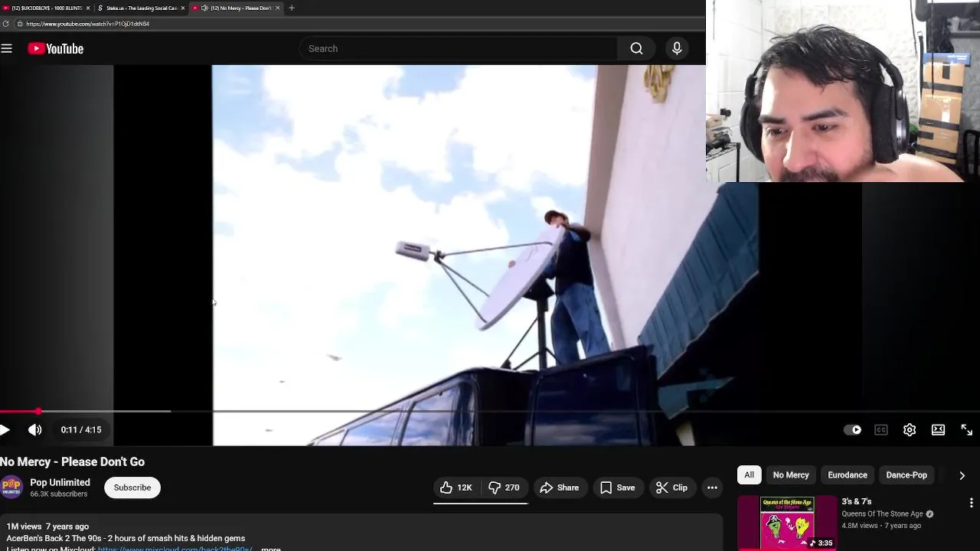
Task: Mute the video volume speaker
Action: 35,430
